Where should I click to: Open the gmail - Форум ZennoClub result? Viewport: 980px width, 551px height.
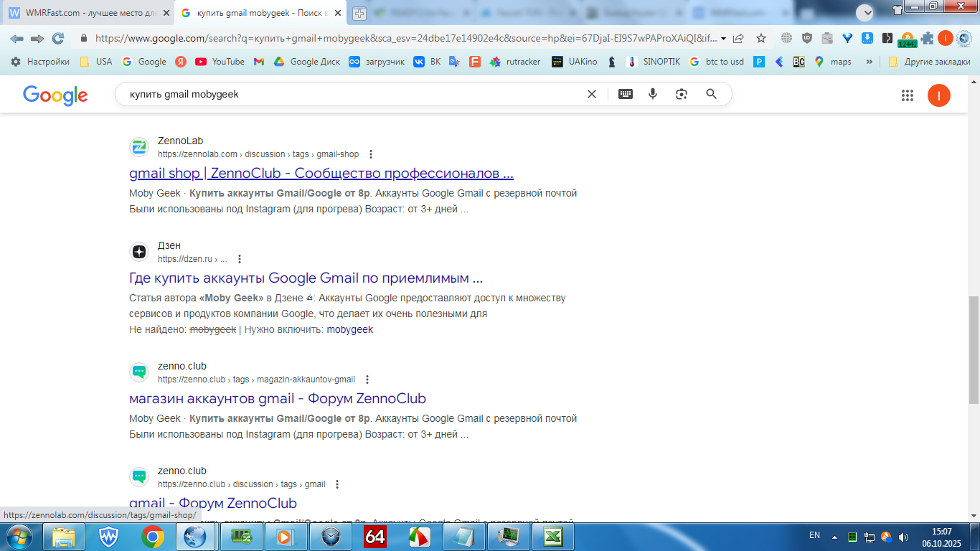[x=213, y=504]
